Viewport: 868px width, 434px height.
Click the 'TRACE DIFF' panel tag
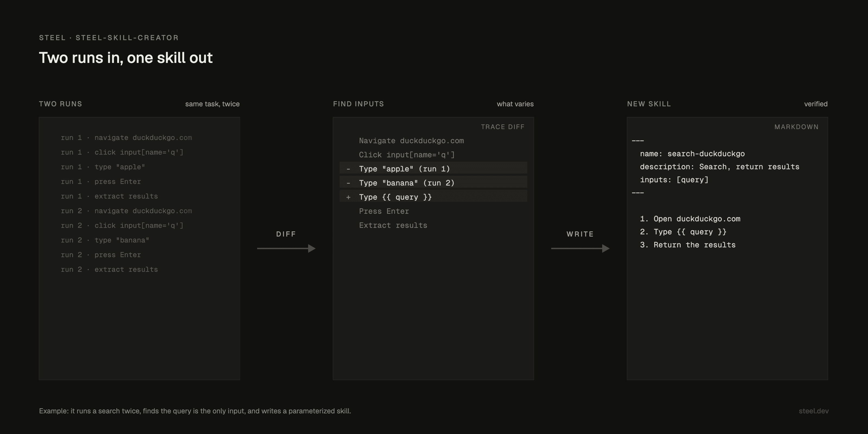(x=503, y=127)
